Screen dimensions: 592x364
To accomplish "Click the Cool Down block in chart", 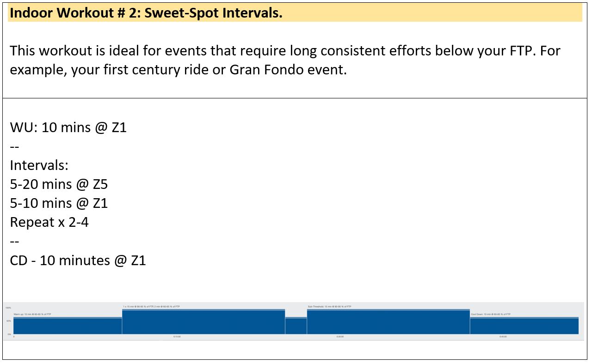I will pos(524,325).
